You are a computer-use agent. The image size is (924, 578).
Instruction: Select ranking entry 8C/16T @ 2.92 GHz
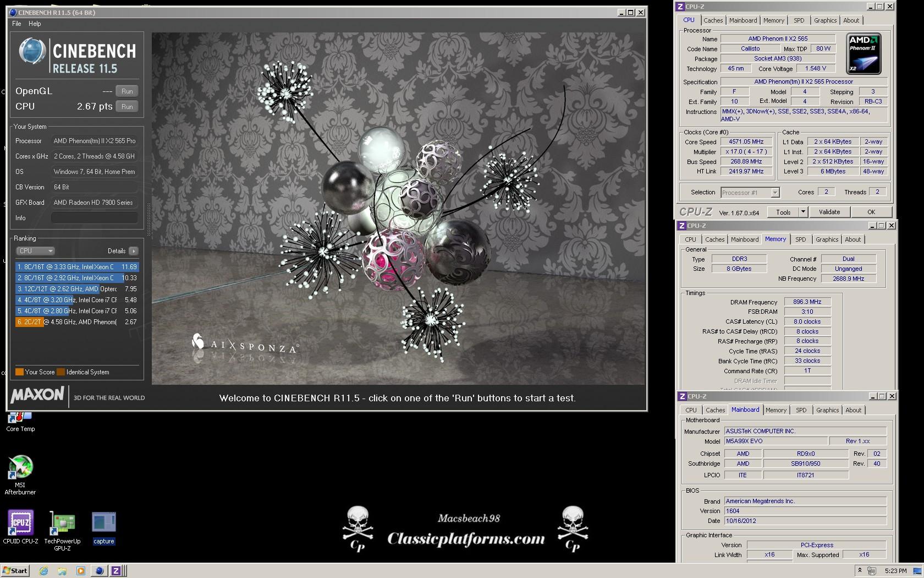coord(77,278)
